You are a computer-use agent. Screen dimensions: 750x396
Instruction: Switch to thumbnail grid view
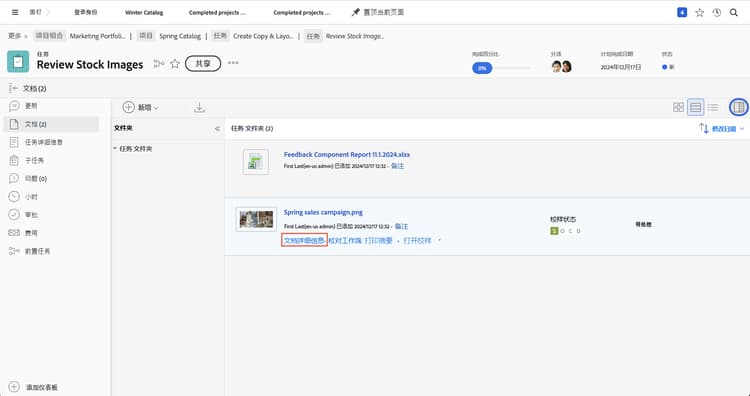[678, 107]
